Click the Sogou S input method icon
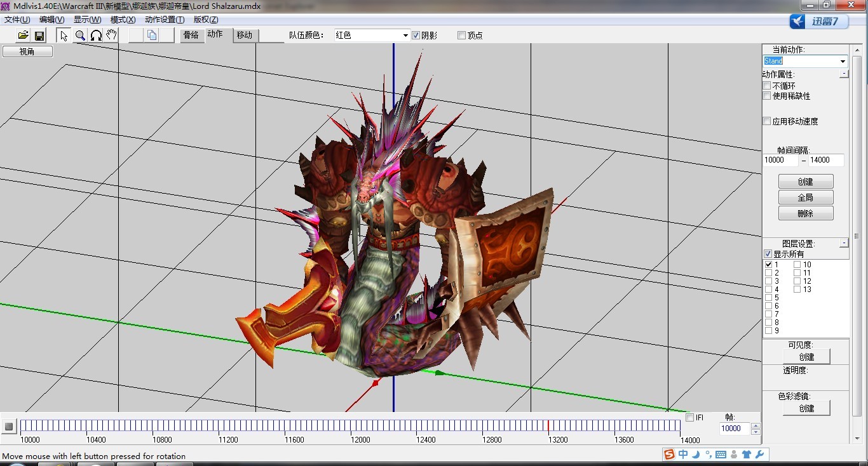This screenshot has height=466, width=868. (670, 454)
